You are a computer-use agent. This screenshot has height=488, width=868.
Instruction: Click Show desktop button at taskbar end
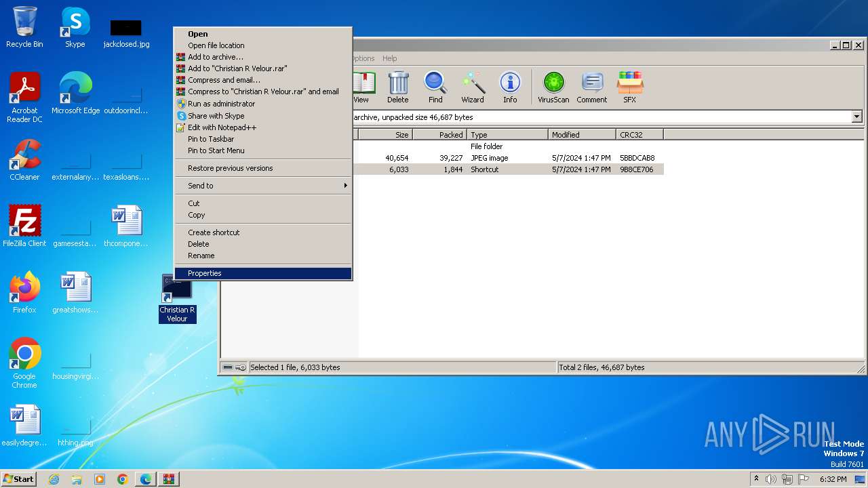coord(860,479)
